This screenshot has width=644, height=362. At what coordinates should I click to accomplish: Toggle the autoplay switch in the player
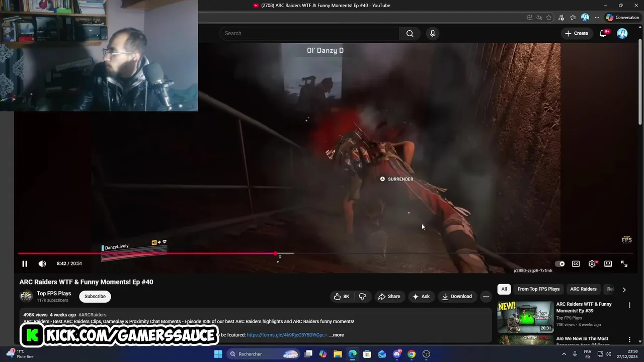tap(559, 264)
